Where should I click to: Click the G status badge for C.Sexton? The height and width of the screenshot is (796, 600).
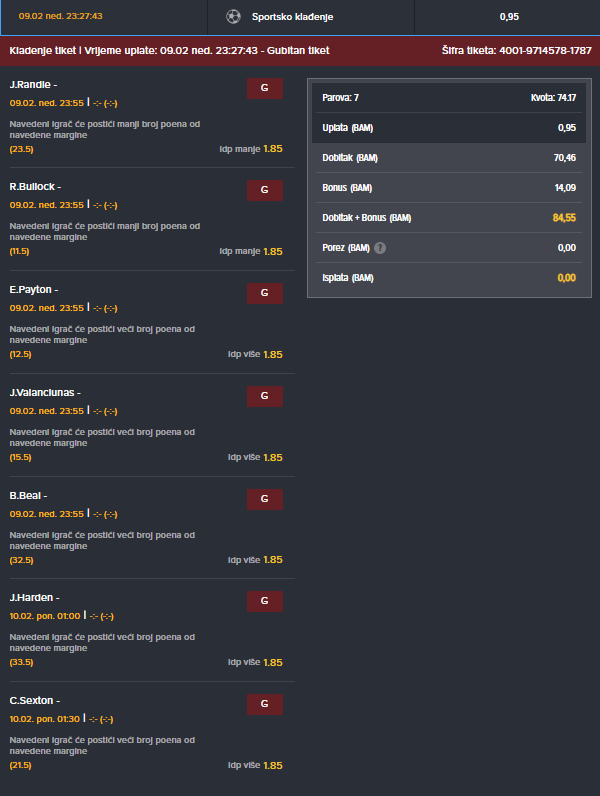265,705
